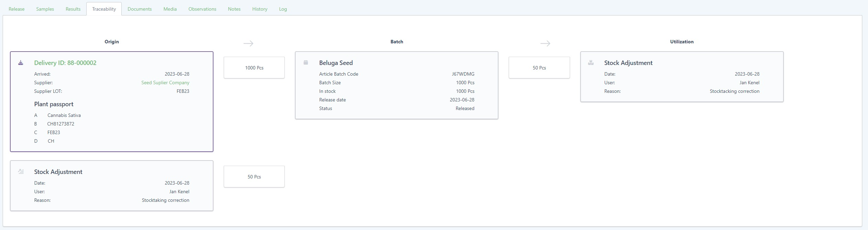View the Observations tab

[x=202, y=9]
